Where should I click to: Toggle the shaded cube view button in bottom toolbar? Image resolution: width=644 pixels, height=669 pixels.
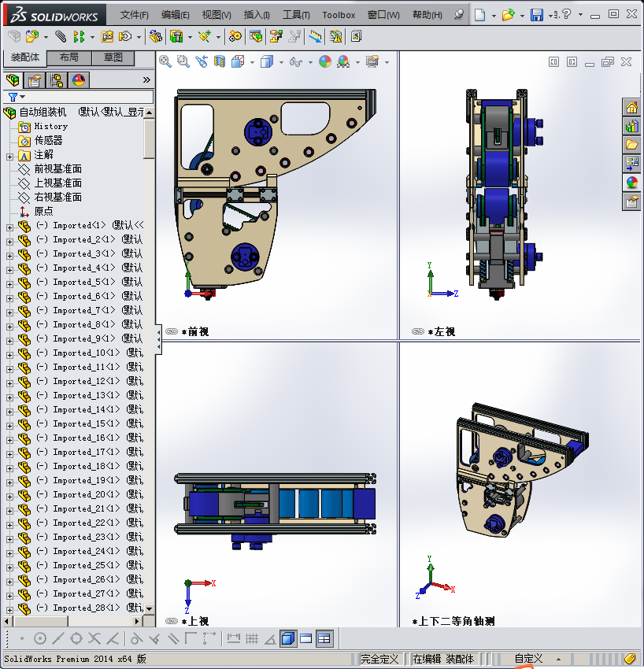click(288, 639)
